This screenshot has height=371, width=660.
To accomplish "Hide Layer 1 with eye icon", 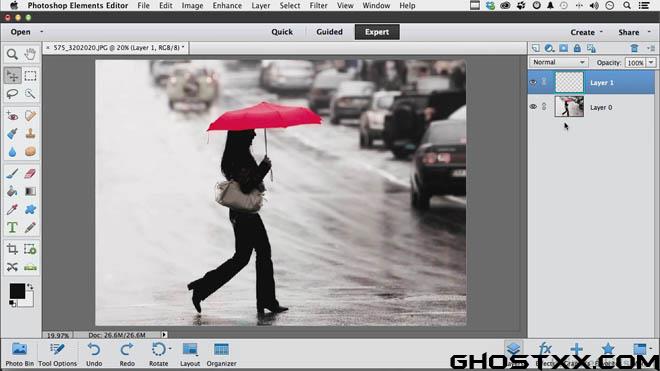I will [x=533, y=83].
